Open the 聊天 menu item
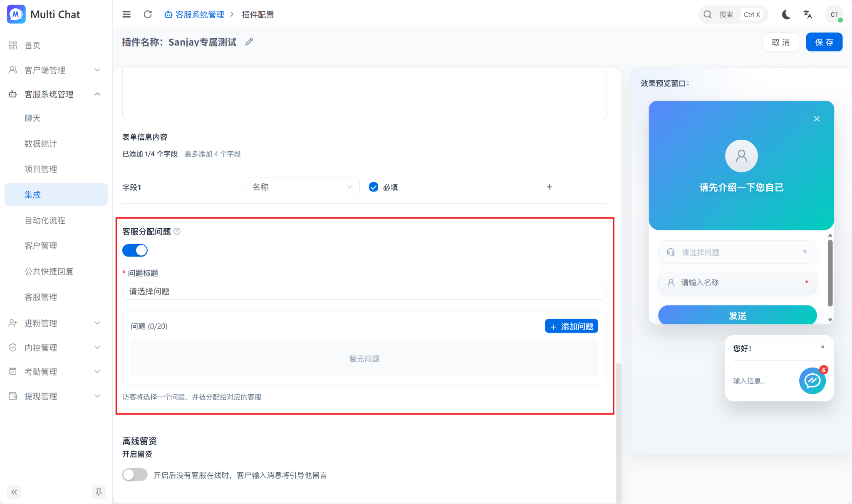The width and height of the screenshot is (852, 504). [x=56, y=119]
